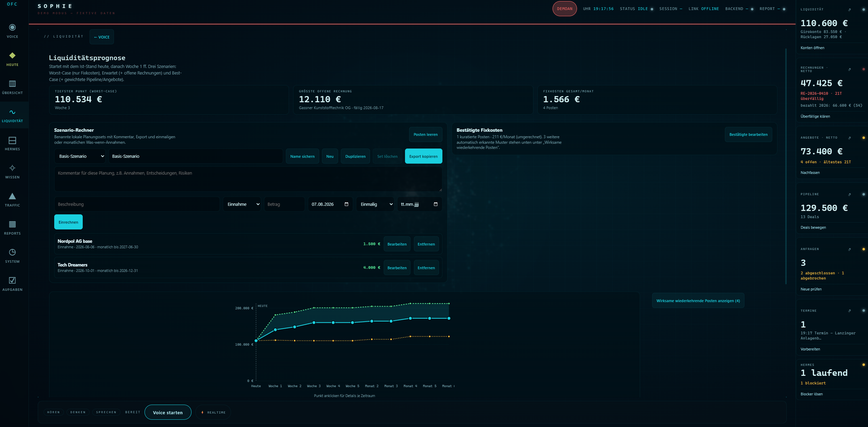Screen dimensions: 868x427
Task: Open the Übersicht sidebar icon
Action: [13, 84]
